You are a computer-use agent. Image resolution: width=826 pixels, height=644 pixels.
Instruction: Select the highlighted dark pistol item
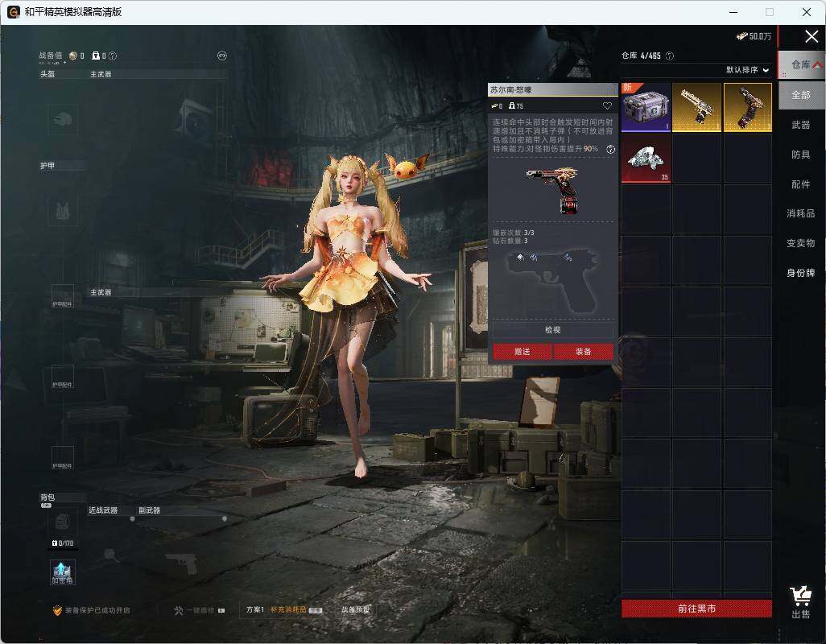pyautogui.click(x=748, y=107)
